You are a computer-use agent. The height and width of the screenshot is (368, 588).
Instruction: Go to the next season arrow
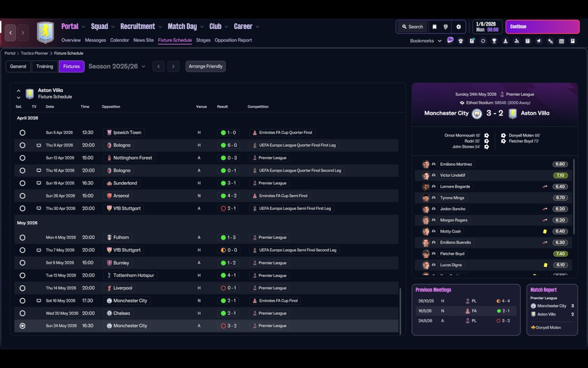tap(173, 67)
